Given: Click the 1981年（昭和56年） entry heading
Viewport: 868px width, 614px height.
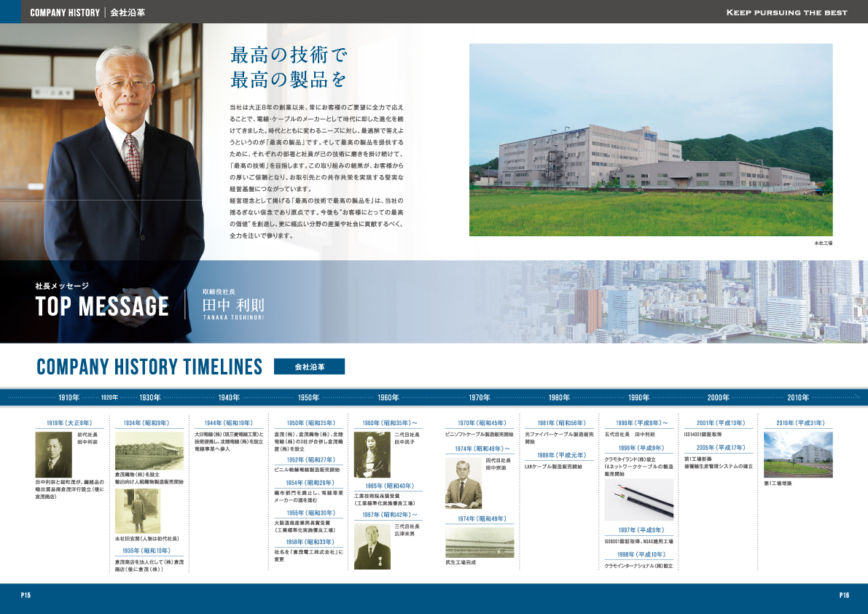Looking at the screenshot, I should [x=561, y=423].
